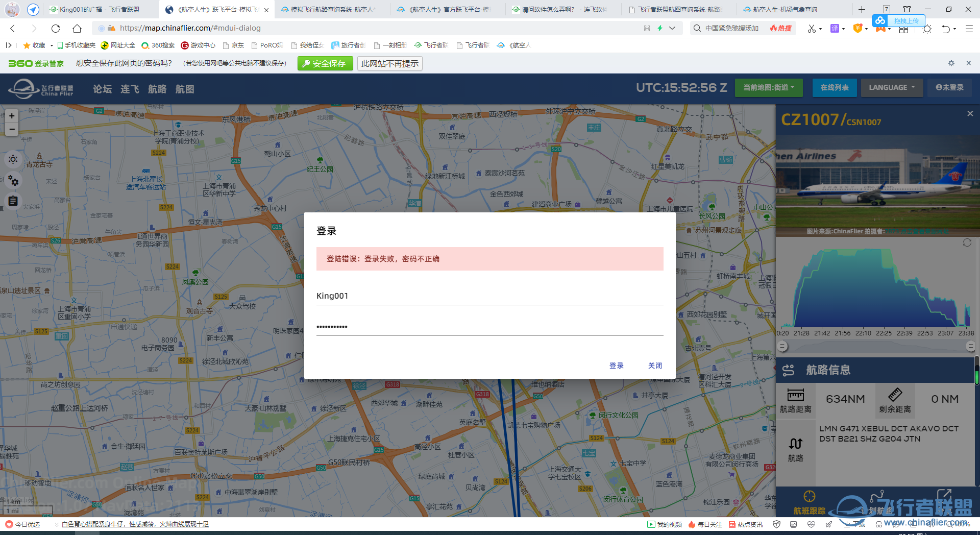The height and width of the screenshot is (535, 980).
Task: Open a new browser tab
Action: [x=862, y=9]
